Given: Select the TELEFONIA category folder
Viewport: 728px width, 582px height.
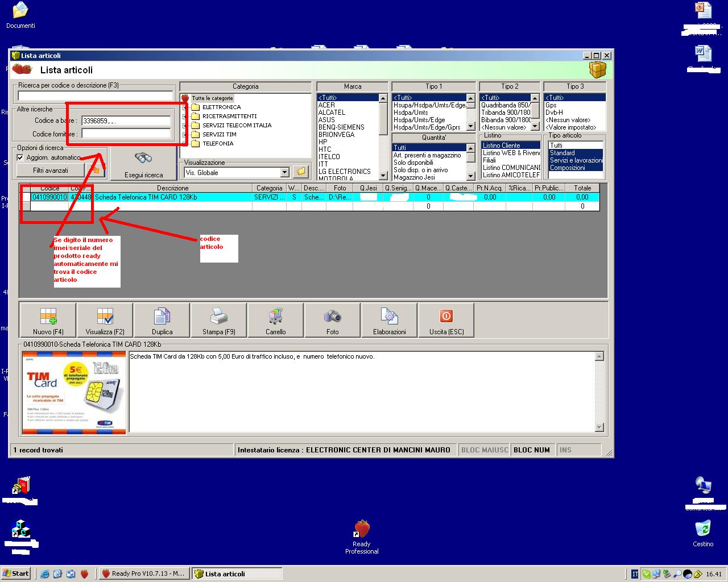Looking at the screenshot, I should point(218,143).
